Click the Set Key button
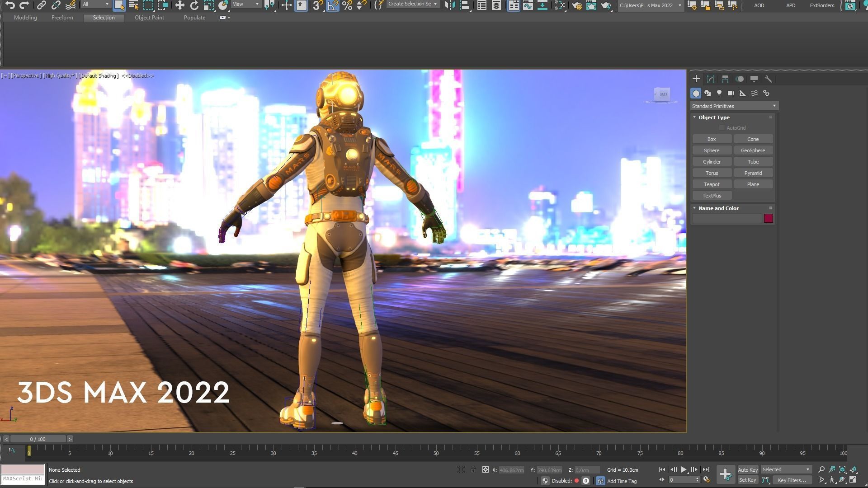 (747, 480)
